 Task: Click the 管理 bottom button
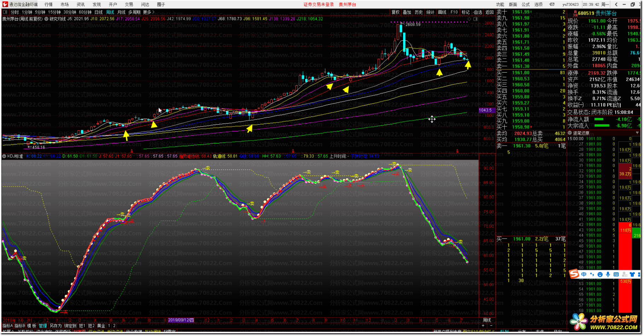(43, 326)
